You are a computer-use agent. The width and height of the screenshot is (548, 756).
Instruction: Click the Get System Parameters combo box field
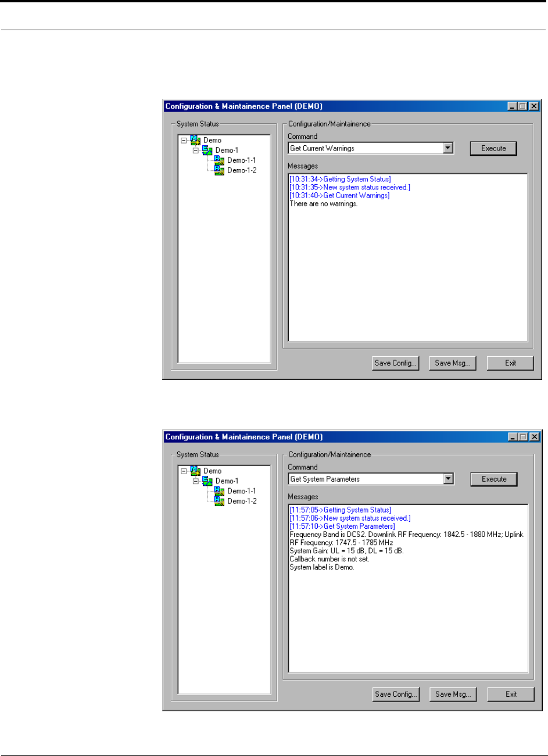pos(371,479)
